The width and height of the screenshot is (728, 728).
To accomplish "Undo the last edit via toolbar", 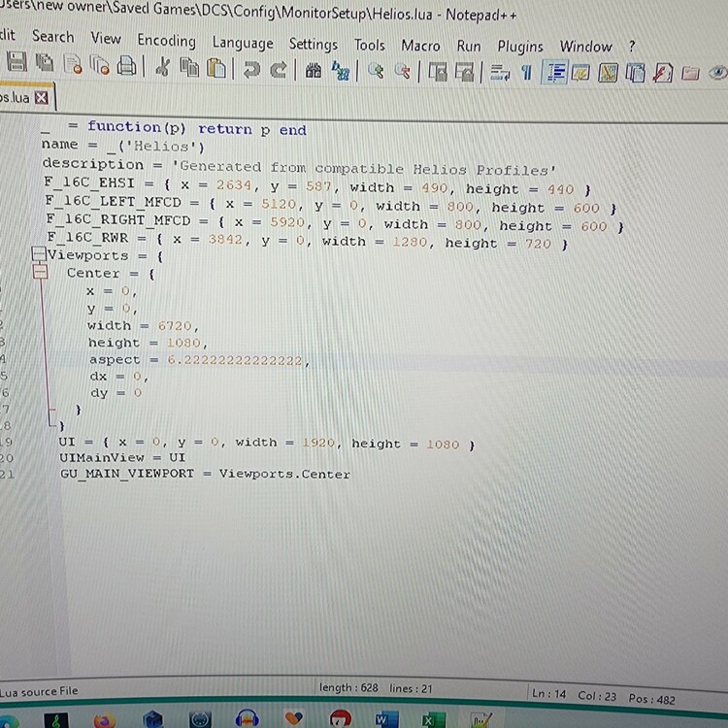I will point(251,69).
